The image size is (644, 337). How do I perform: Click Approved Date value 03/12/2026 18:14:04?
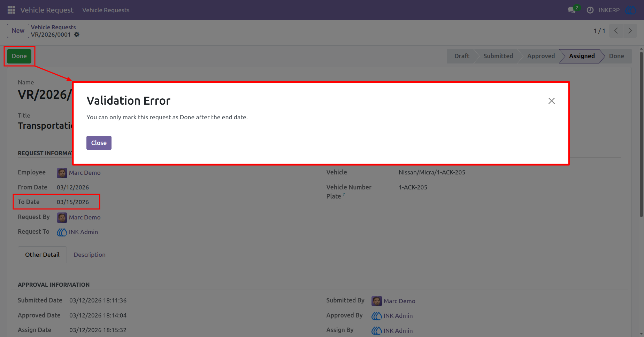click(98, 315)
